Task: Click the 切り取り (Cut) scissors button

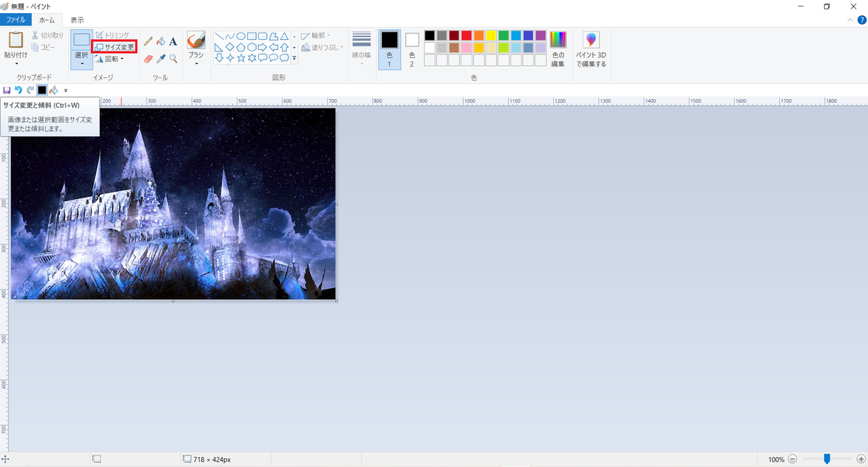Action: tap(47, 35)
